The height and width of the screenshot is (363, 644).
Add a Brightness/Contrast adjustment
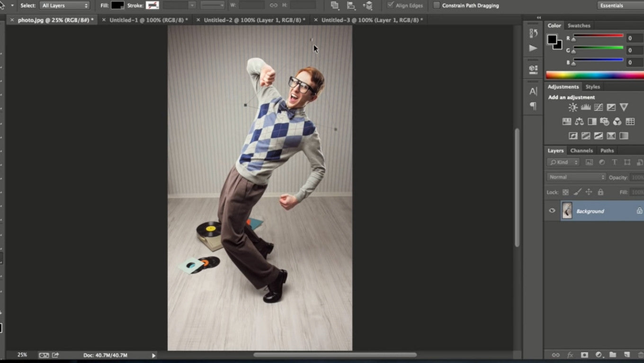click(573, 108)
